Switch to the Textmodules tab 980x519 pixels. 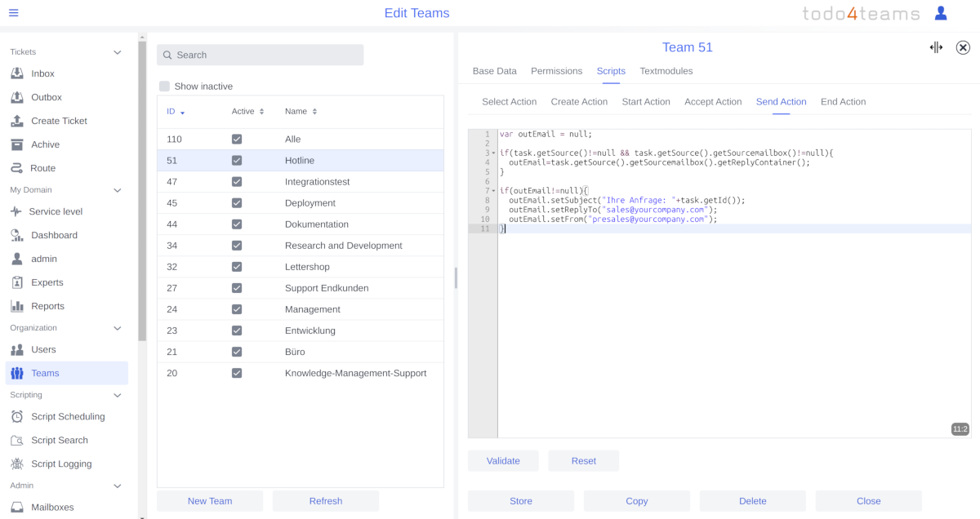click(x=666, y=71)
